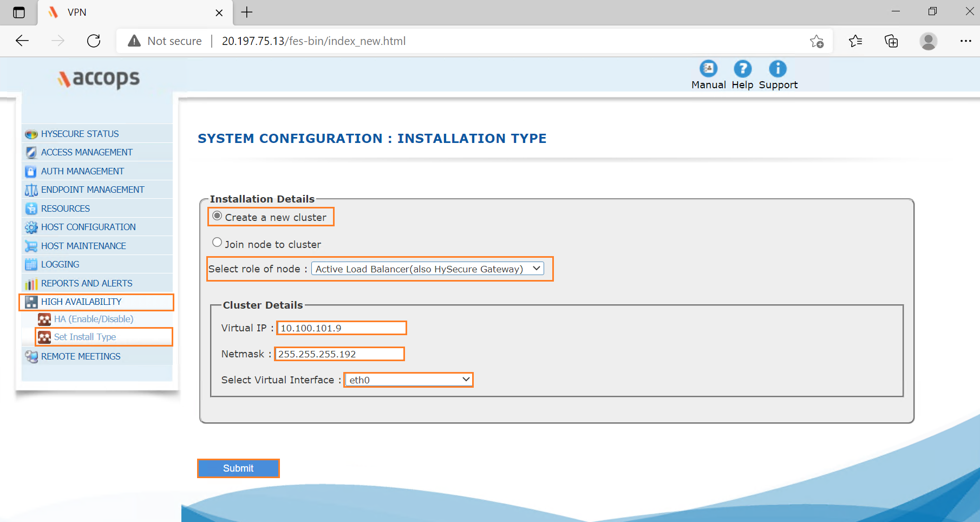Click the Logging sidebar icon

pyautogui.click(x=31, y=264)
